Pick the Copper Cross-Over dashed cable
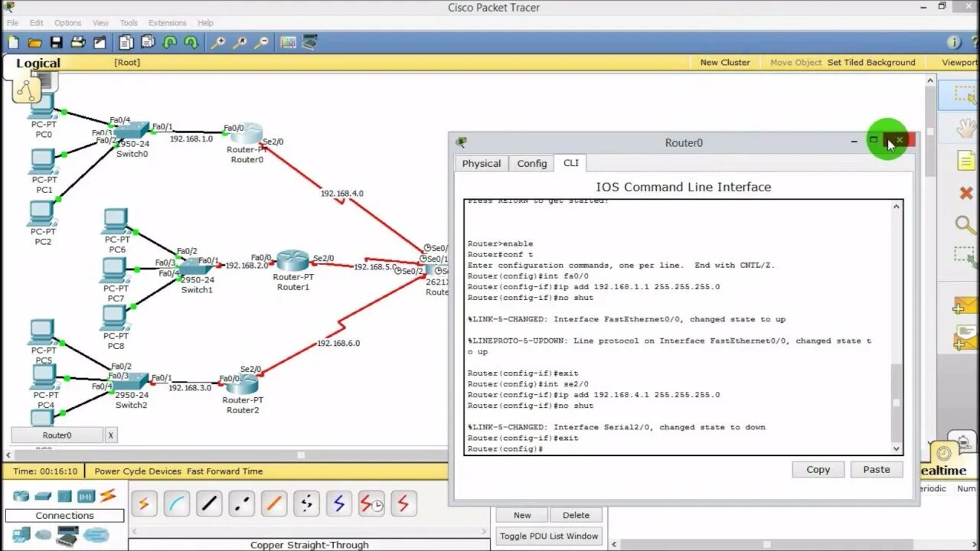This screenshot has width=980, height=551. click(x=241, y=504)
